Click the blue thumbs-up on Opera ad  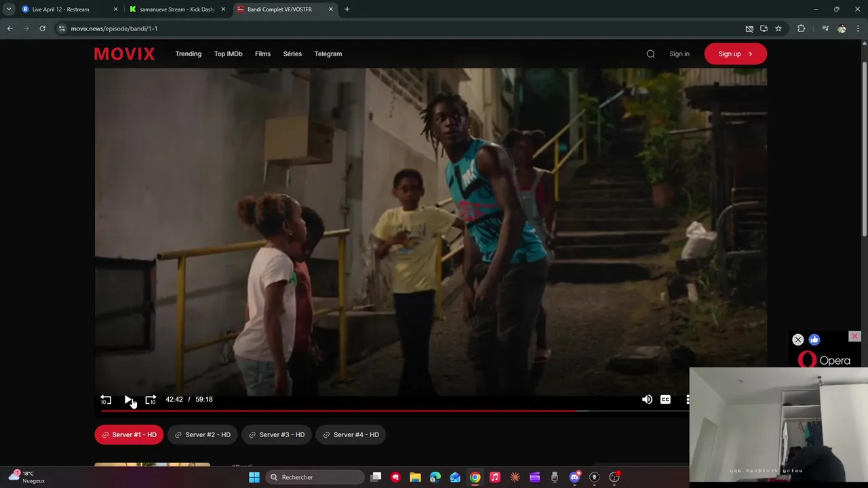[814, 340]
